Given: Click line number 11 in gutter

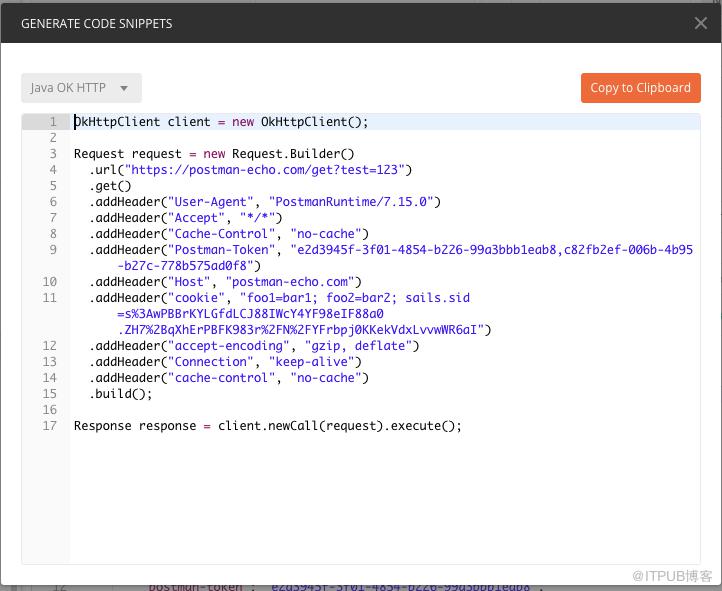Looking at the screenshot, I should tap(50, 298).
